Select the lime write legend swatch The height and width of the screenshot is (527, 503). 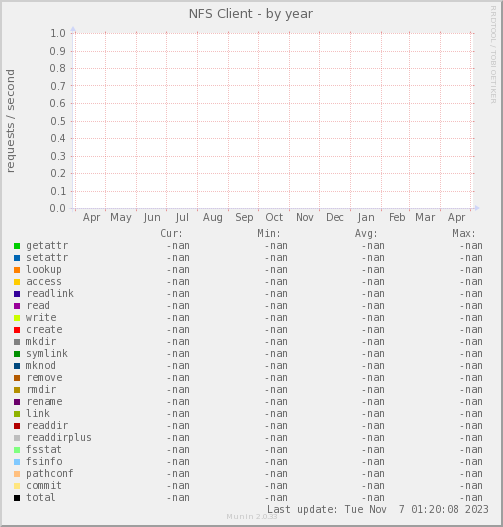click(x=17, y=318)
